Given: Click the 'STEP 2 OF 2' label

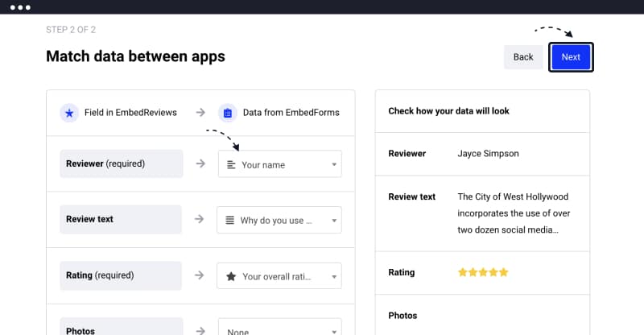Looking at the screenshot, I should [x=71, y=30].
